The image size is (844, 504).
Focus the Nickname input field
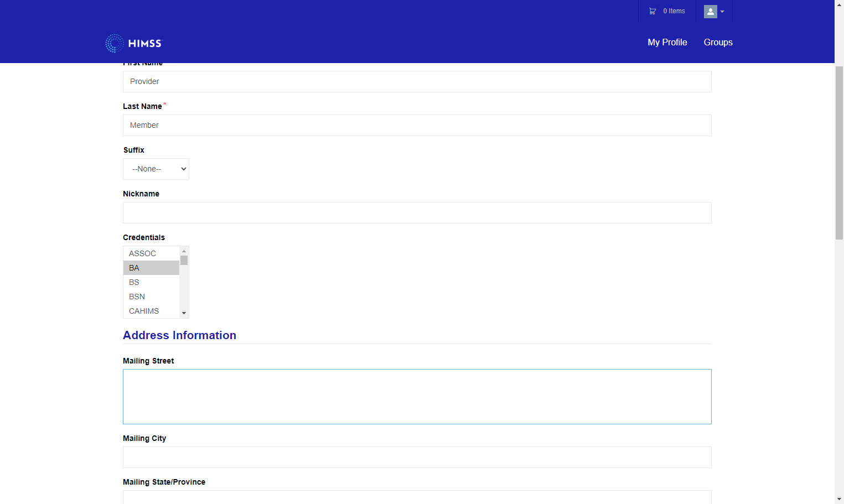coord(417,212)
